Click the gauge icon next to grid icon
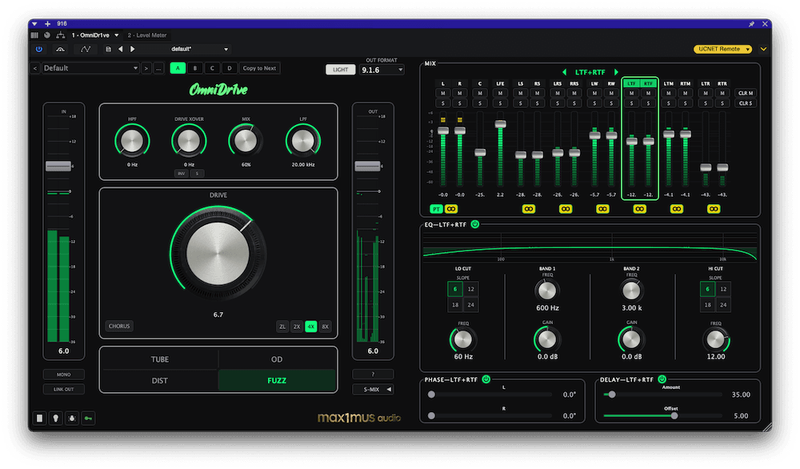Image resolution: width=800 pixels, height=469 pixels. (x=47, y=35)
